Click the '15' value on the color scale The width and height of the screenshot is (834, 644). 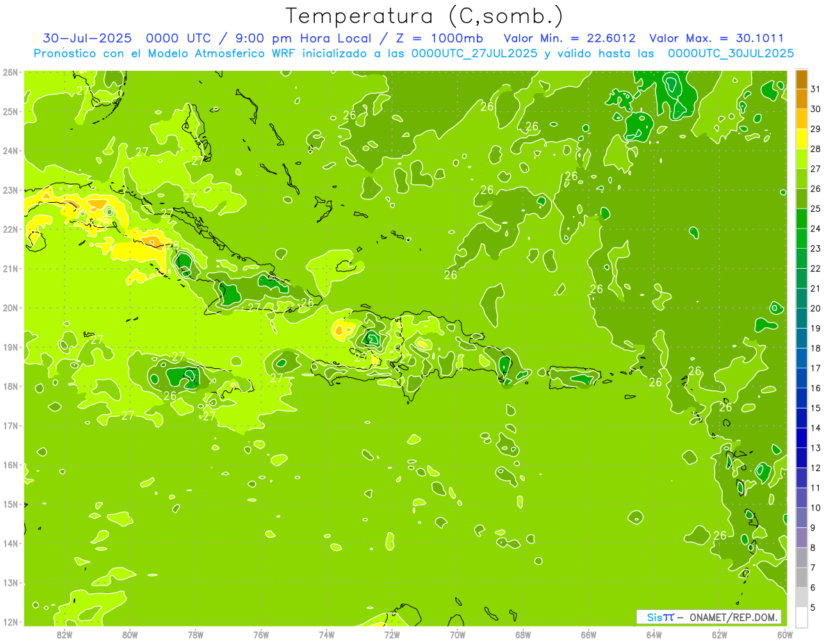(x=816, y=408)
